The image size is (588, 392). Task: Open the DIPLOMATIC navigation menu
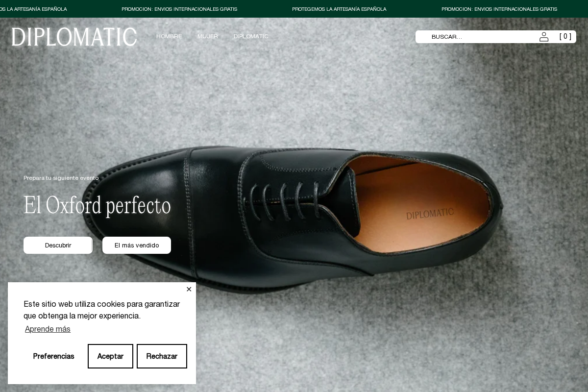click(x=251, y=36)
